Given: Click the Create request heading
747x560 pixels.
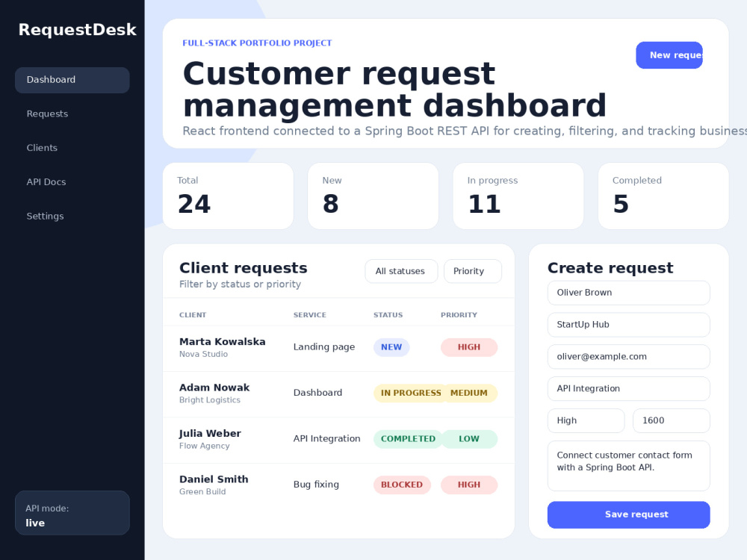Looking at the screenshot, I should [610, 268].
